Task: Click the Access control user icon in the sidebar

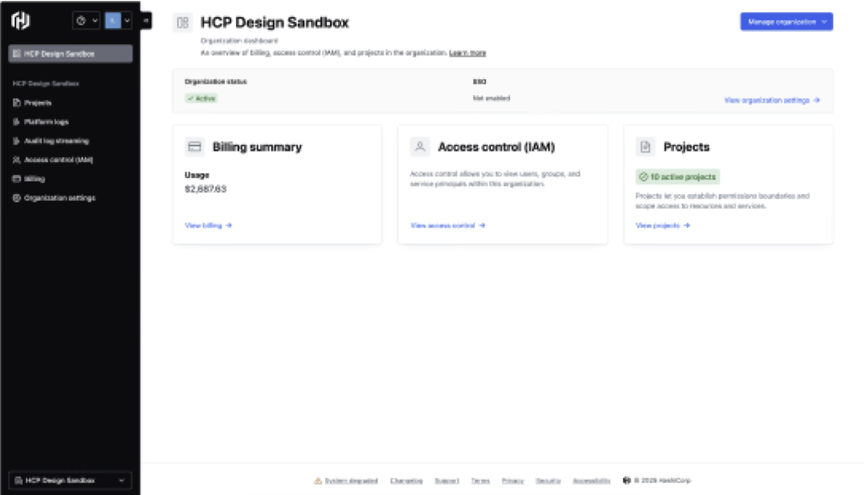Action: click(17, 160)
